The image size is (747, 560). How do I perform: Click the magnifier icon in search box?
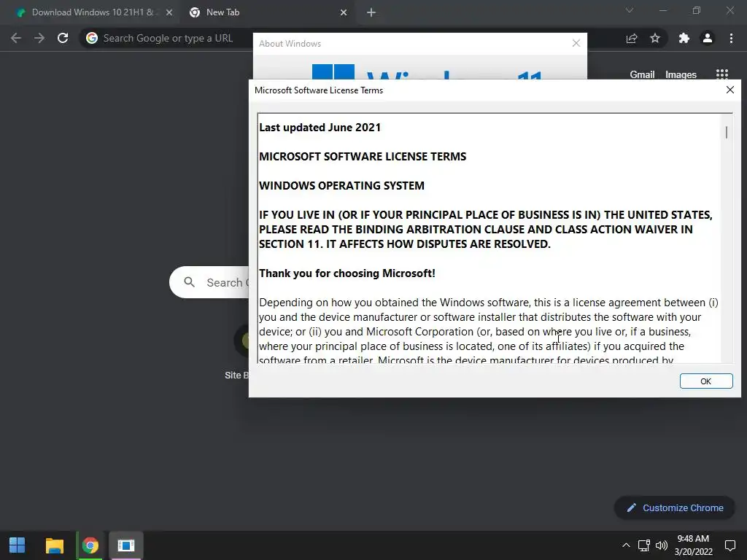coord(189,282)
